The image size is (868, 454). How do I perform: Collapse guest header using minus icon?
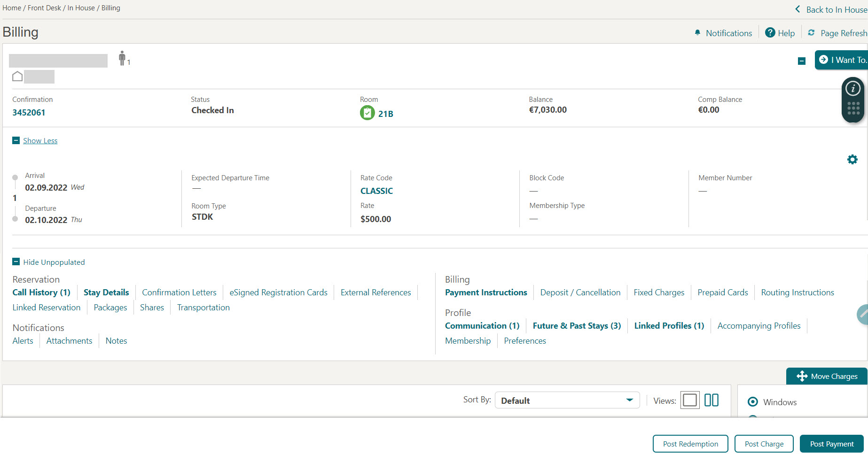point(801,61)
